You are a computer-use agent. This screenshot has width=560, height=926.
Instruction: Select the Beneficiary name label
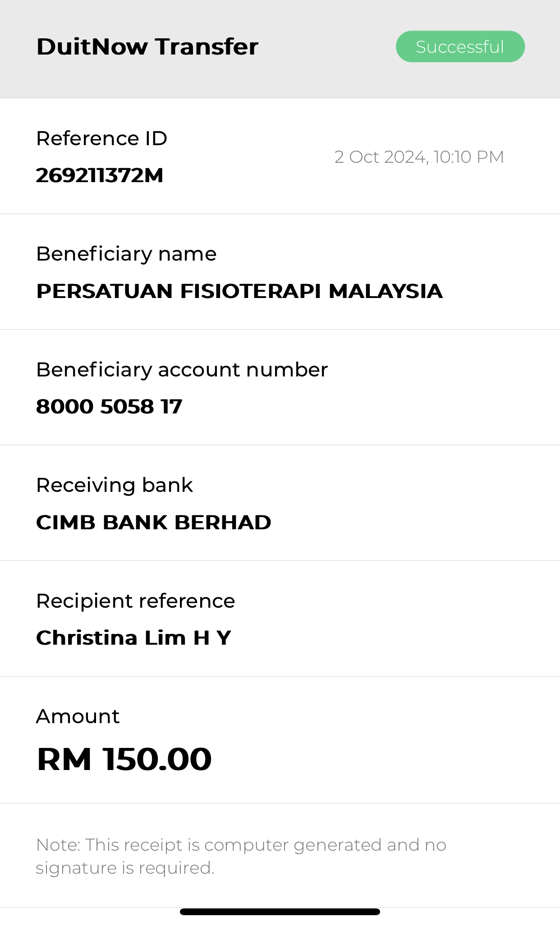click(x=126, y=254)
